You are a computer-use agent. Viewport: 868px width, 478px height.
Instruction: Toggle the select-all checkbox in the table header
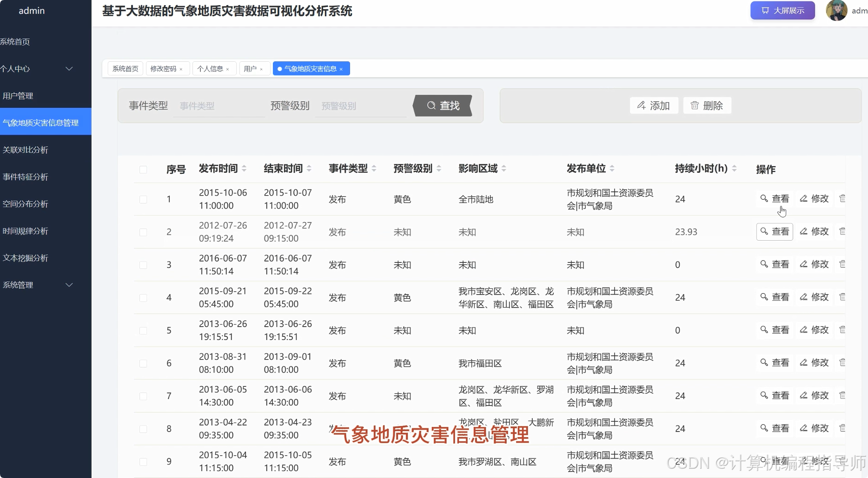pyautogui.click(x=144, y=170)
